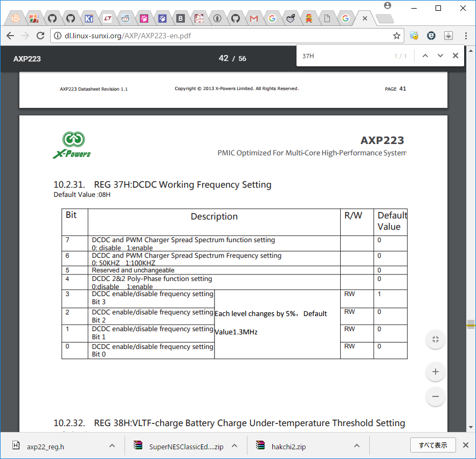Click the download-arrow extension icon
Image resolution: width=476 pixels, height=459 pixels.
(449, 36)
